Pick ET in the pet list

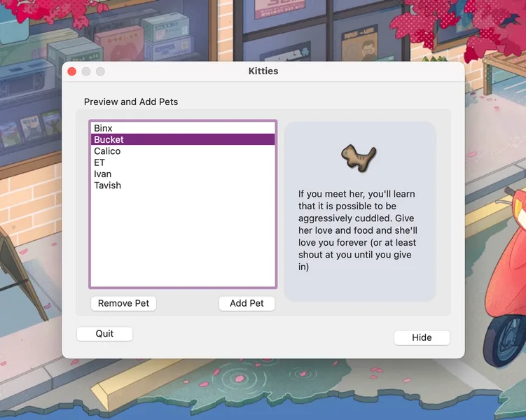[183, 162]
